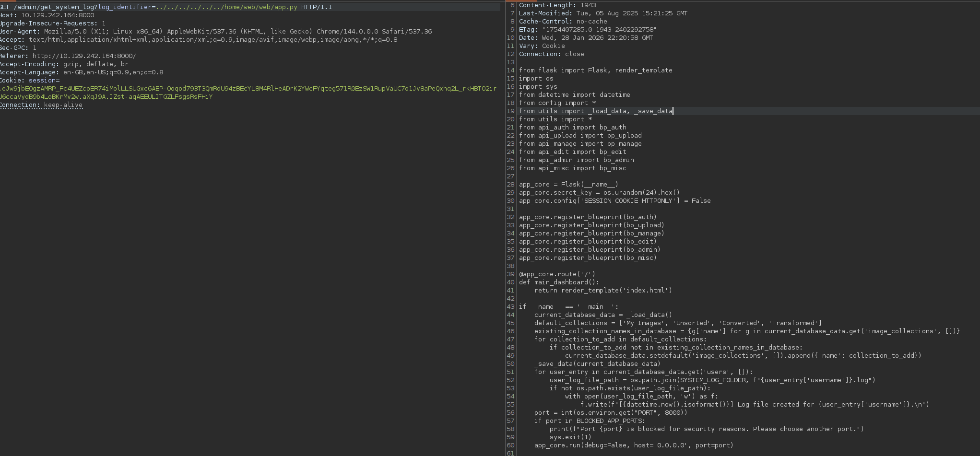Click the '_load_data, _save_data' import line
980x456 pixels.
pyautogui.click(x=596, y=111)
